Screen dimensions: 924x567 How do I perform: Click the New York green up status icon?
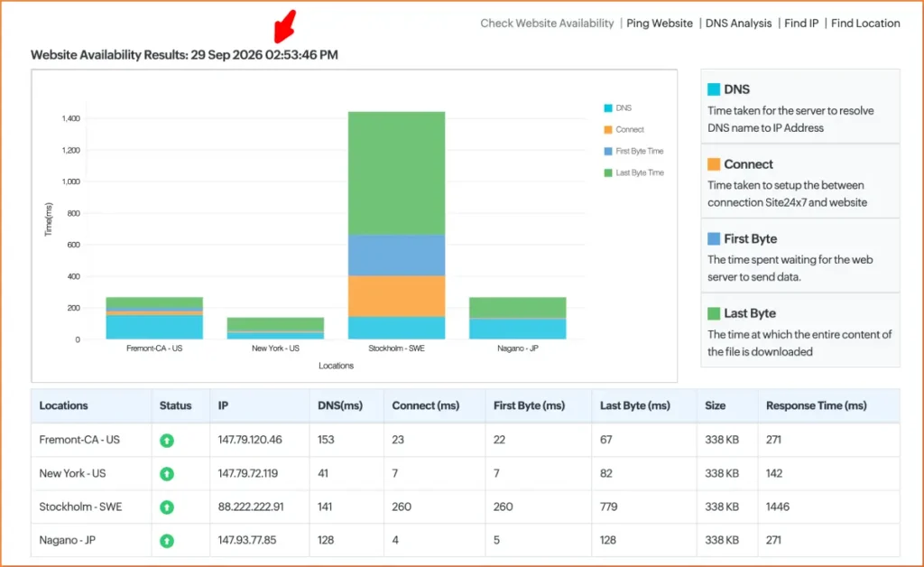(167, 474)
